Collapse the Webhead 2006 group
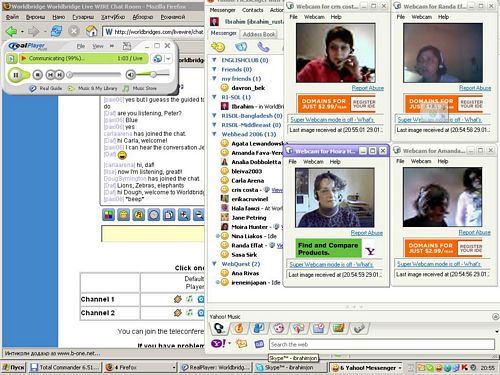The image size is (500, 375). click(214, 134)
